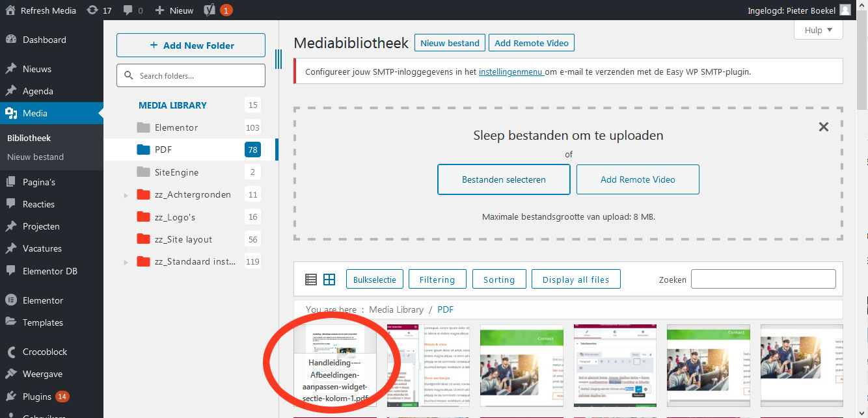Open comments bubble icon in admin bar
868x418 pixels.
click(x=128, y=10)
